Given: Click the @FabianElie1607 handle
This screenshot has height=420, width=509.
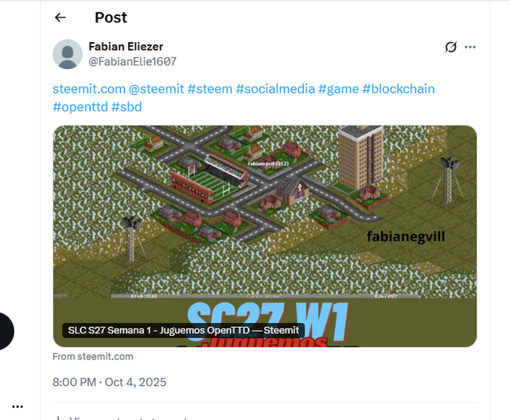Looking at the screenshot, I should [x=133, y=61].
